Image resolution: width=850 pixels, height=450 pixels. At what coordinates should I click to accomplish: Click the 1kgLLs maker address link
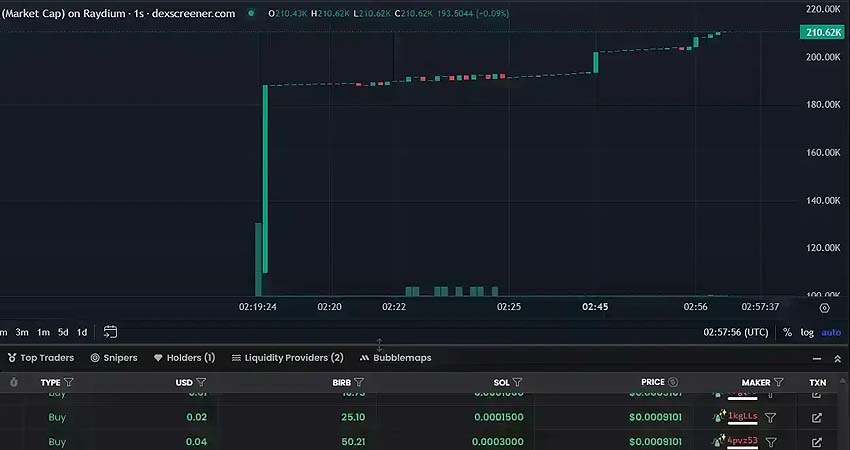click(742, 417)
